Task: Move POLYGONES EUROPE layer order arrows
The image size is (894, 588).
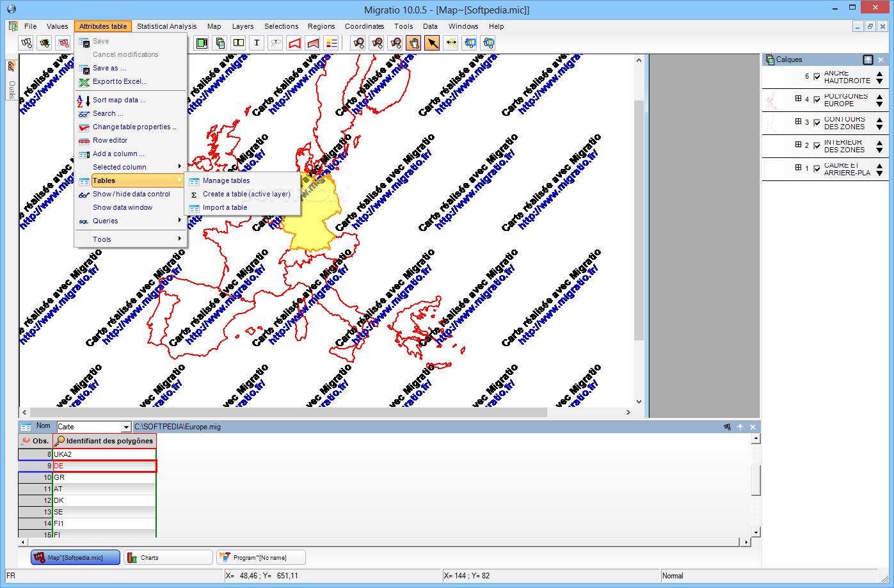Action: (x=879, y=100)
